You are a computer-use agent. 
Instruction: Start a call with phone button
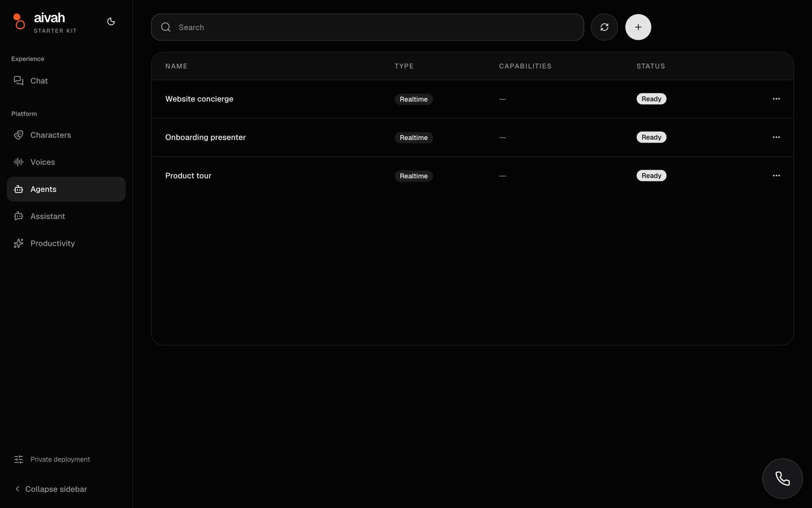pos(782,479)
